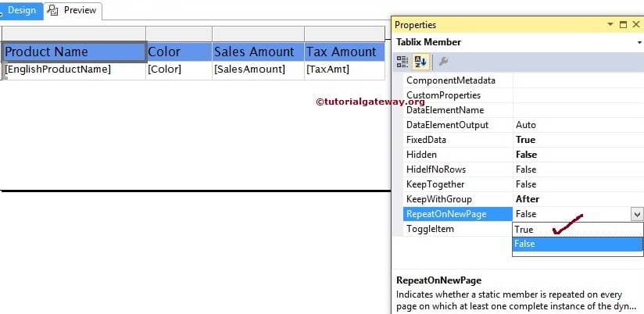Select the ComponentMetadata property row

pyautogui.click(x=524, y=80)
